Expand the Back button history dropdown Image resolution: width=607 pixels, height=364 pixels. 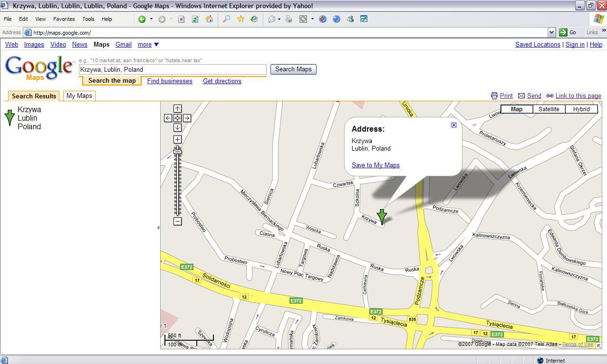[151, 19]
